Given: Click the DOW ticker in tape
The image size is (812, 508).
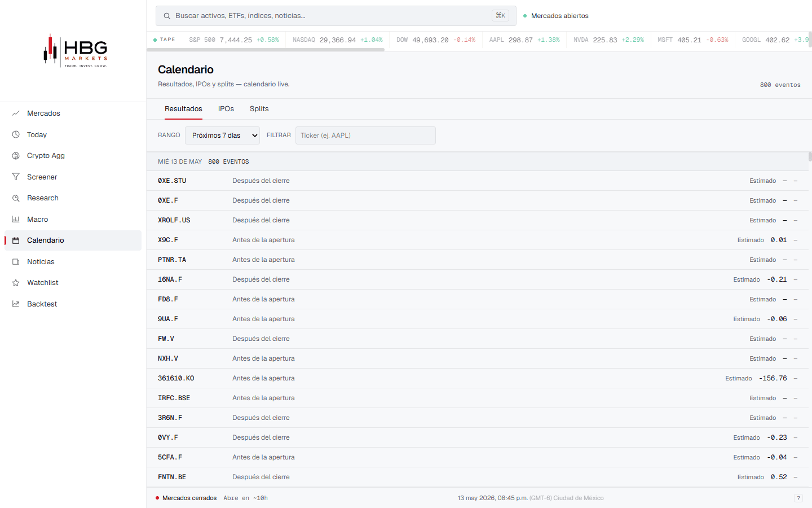Looking at the screenshot, I should point(436,40).
